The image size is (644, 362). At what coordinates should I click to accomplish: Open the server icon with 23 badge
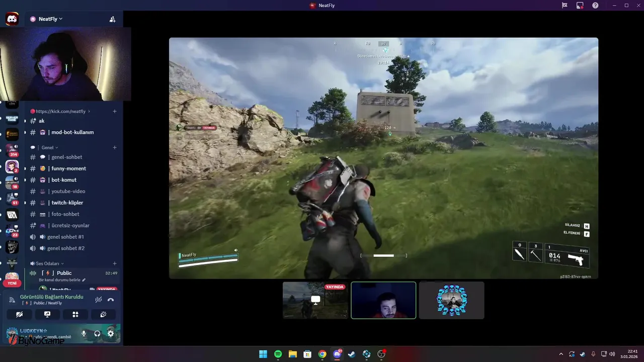(x=12, y=231)
